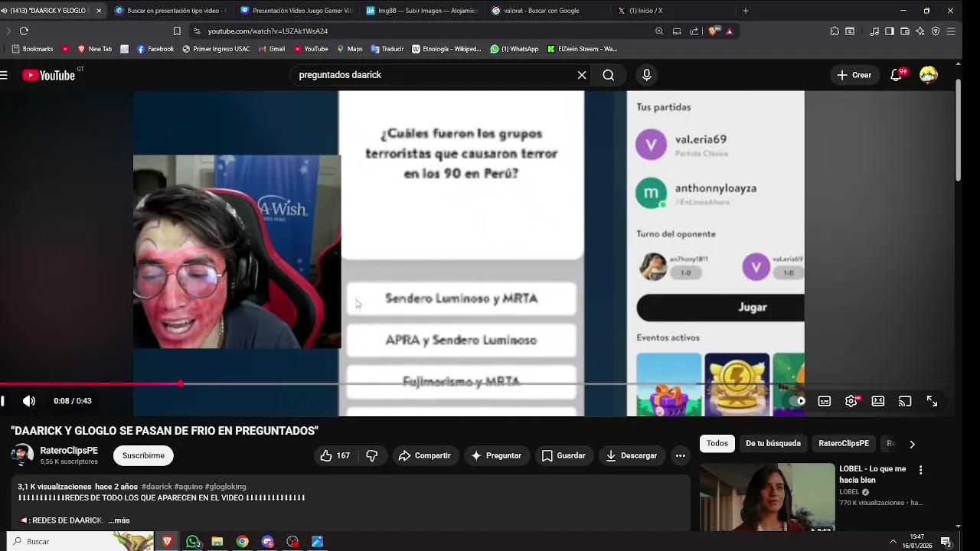Click the #glogloking hashtag
Image resolution: width=980 pixels, height=551 pixels.
[x=225, y=487]
